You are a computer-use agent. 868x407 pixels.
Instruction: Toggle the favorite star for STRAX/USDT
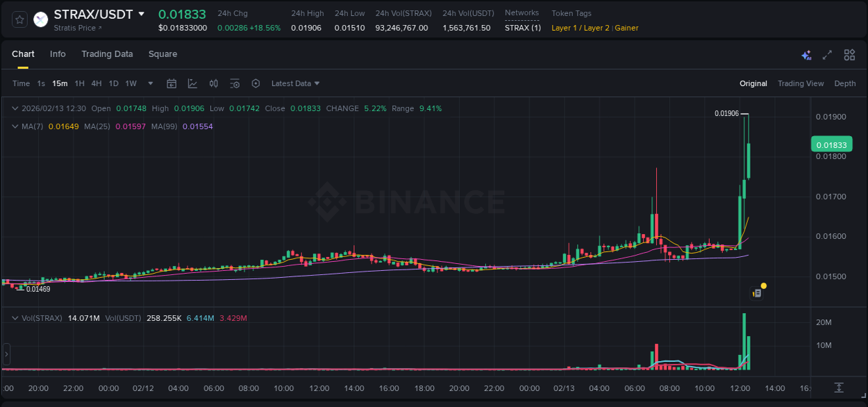(19, 19)
